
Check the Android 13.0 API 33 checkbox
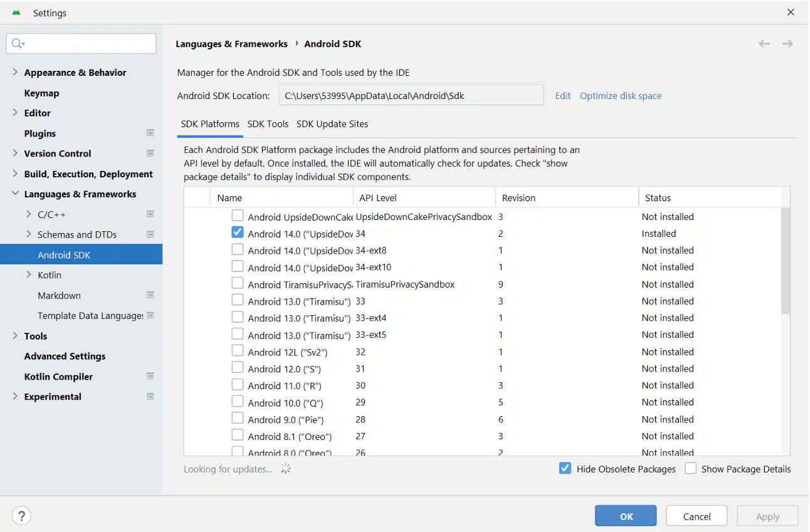[238, 300]
